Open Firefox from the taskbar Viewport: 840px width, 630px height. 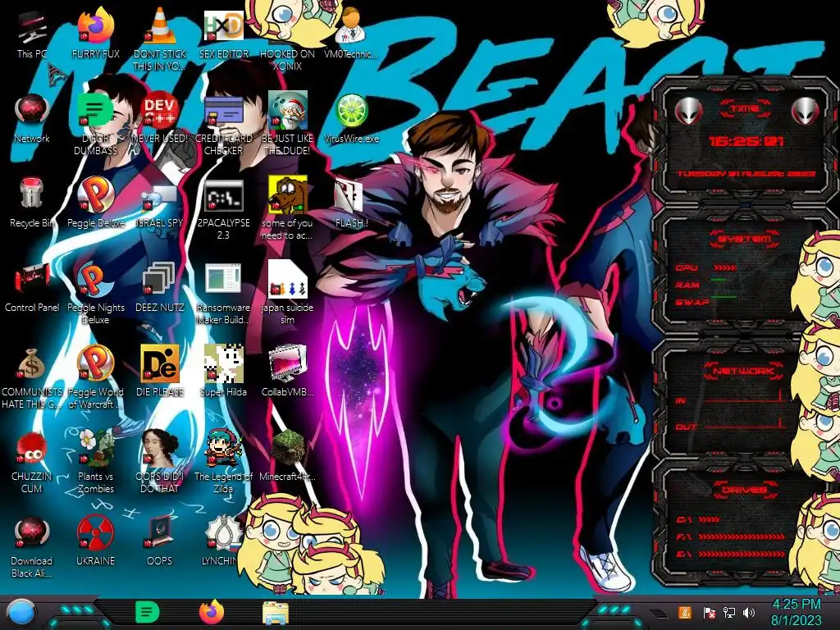pyautogui.click(x=212, y=612)
